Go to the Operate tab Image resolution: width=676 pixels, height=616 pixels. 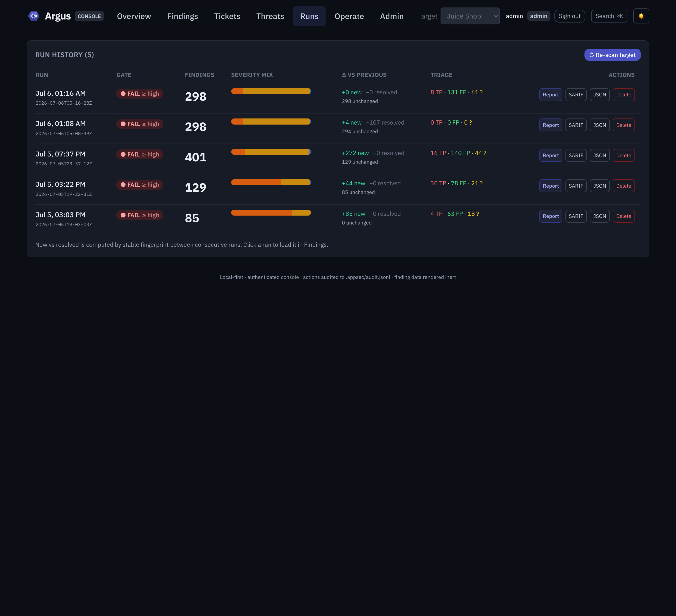(x=349, y=16)
